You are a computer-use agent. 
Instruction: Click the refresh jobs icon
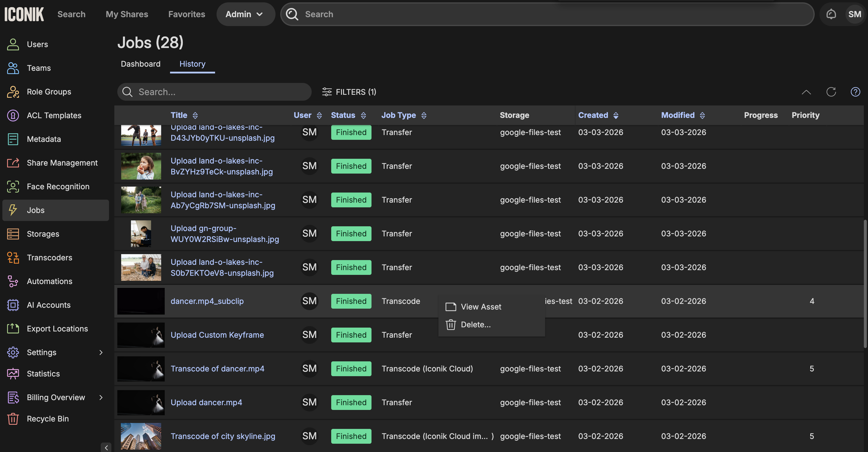(x=831, y=92)
